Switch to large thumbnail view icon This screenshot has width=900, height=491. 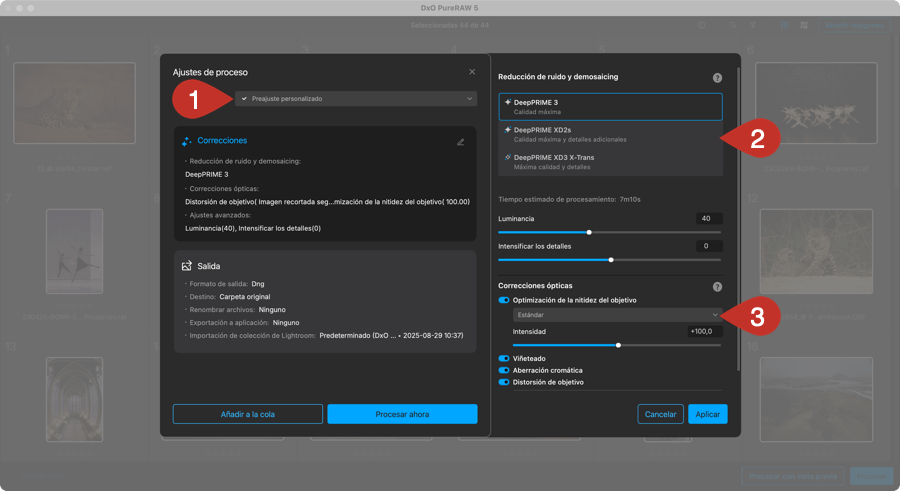tap(804, 25)
